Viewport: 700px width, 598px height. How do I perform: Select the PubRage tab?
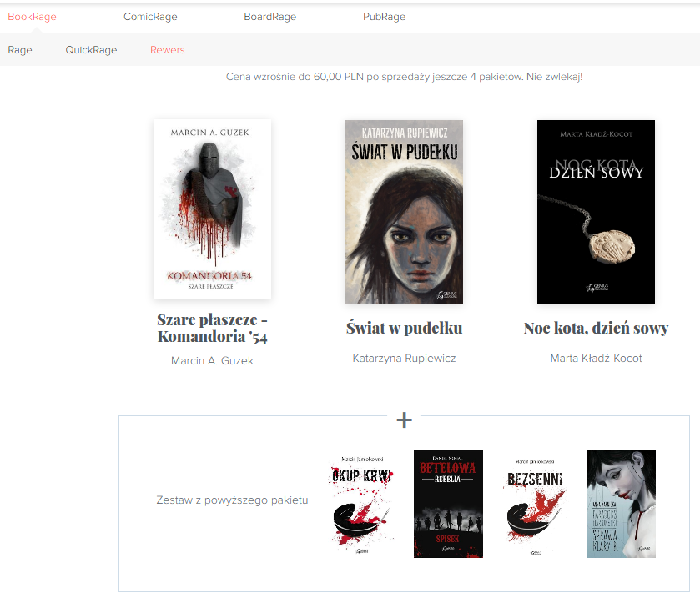(x=384, y=17)
